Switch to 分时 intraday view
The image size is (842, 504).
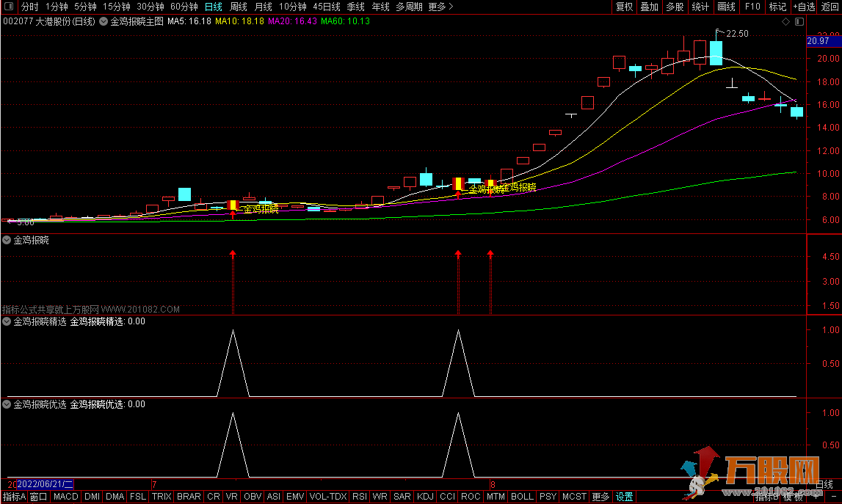(x=30, y=7)
